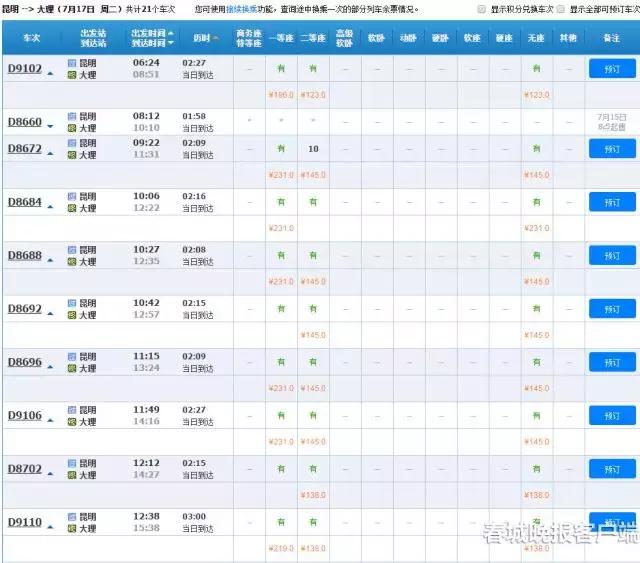Open train D9110 details link
The image size is (640, 563).
pyautogui.click(x=24, y=522)
